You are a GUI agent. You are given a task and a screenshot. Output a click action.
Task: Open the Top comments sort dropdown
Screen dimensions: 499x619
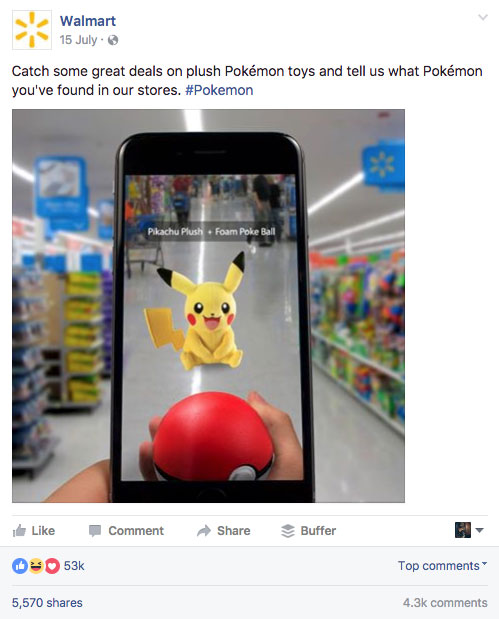[x=443, y=566]
